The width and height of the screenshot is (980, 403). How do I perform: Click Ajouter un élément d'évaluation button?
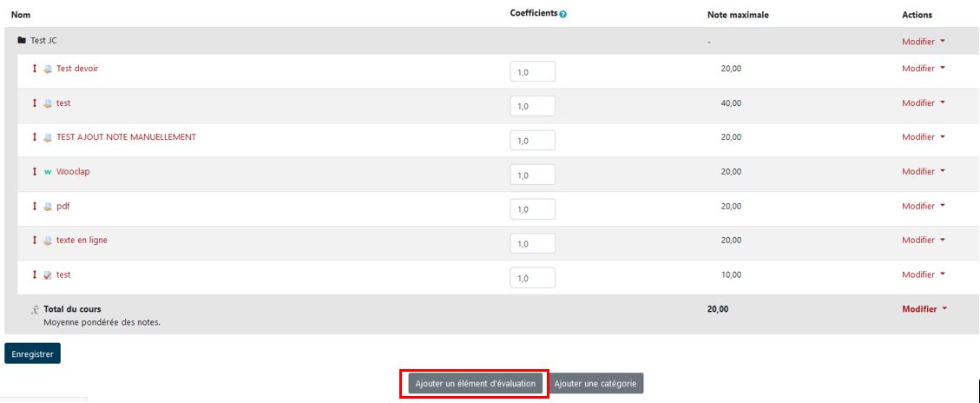(475, 384)
